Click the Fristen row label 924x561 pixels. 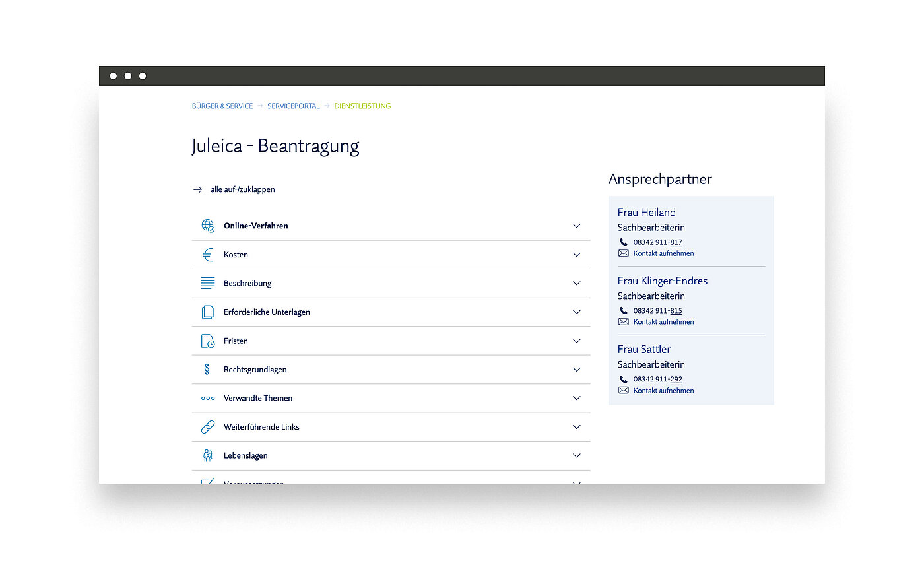pyautogui.click(x=236, y=341)
